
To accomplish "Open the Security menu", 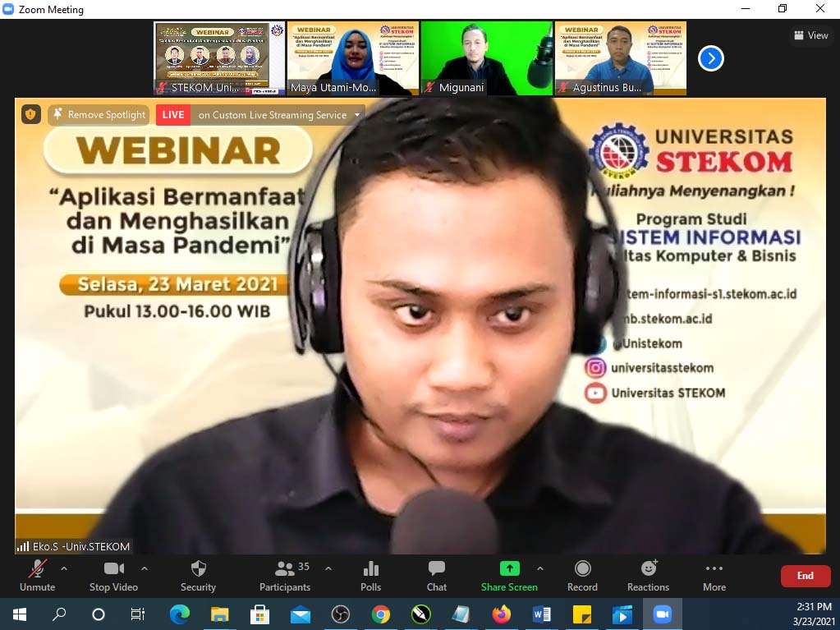I will click(198, 576).
